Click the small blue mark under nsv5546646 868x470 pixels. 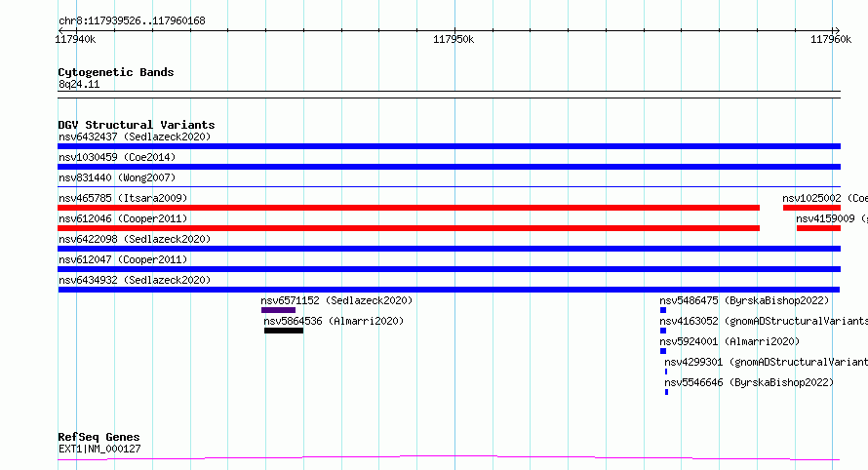pos(666,392)
